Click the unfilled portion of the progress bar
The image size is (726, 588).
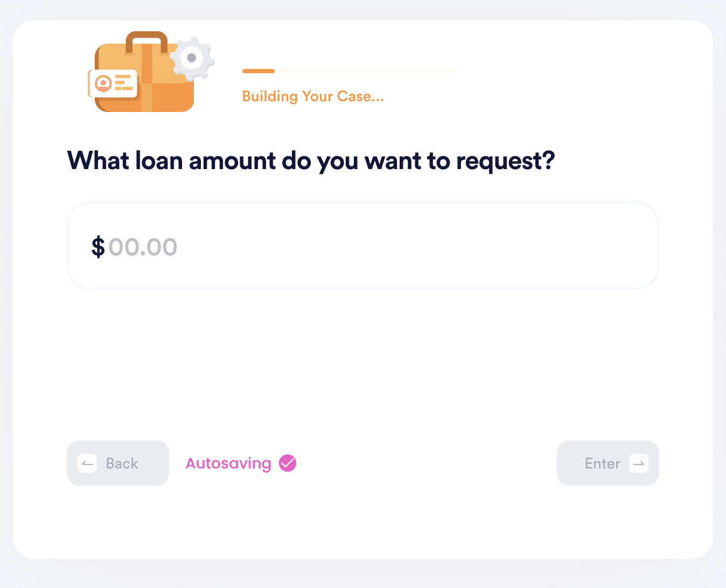coord(366,71)
